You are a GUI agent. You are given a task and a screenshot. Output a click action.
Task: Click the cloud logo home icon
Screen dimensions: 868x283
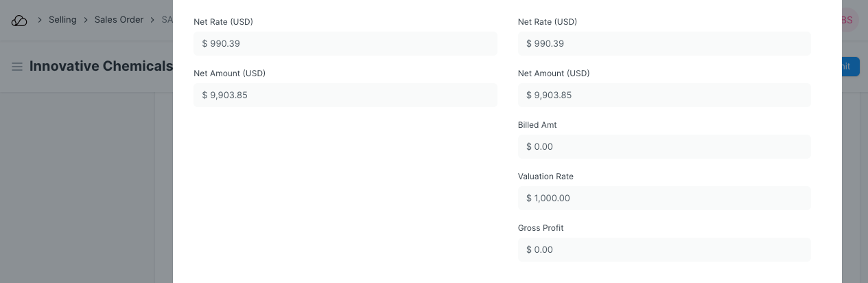(x=19, y=21)
